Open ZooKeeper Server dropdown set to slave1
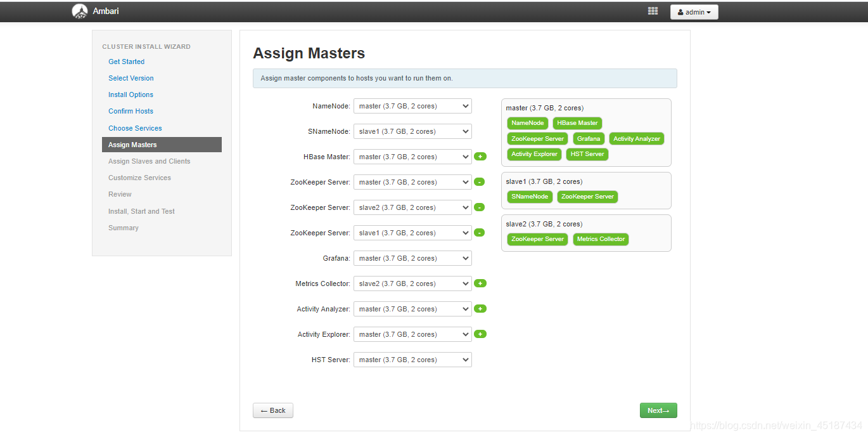The width and height of the screenshot is (868, 437). [412, 233]
